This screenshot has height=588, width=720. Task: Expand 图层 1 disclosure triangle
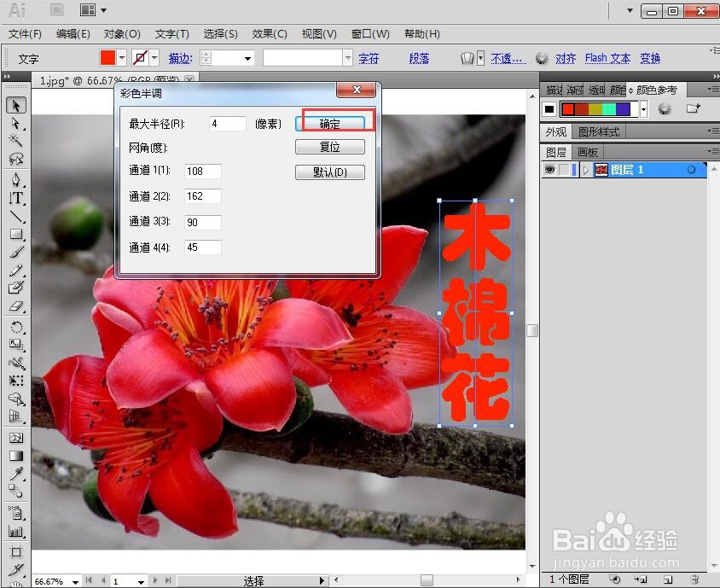585,170
